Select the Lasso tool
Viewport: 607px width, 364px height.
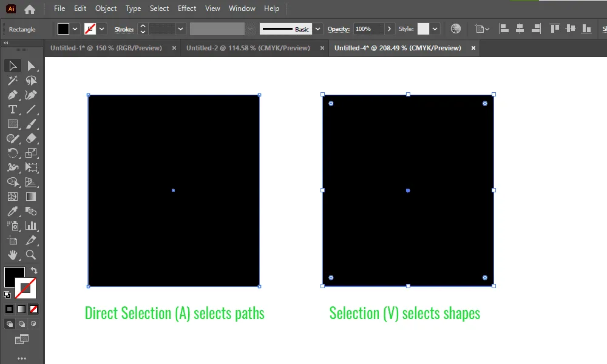pos(31,81)
